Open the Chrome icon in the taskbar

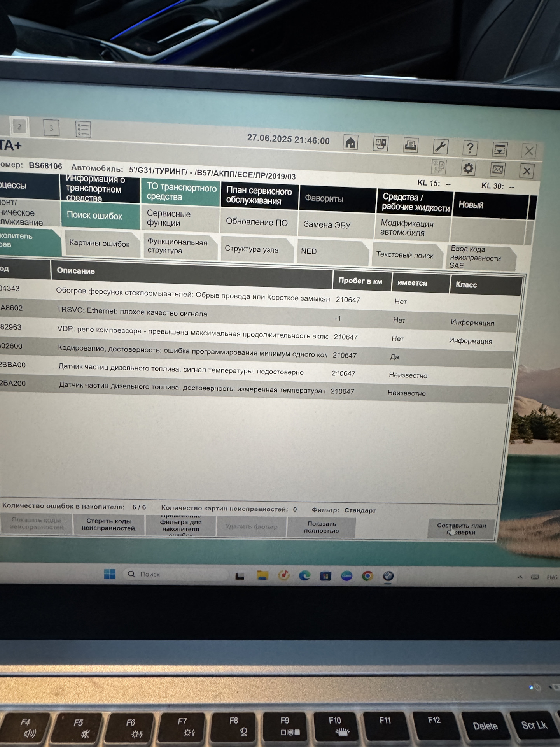[367, 576]
